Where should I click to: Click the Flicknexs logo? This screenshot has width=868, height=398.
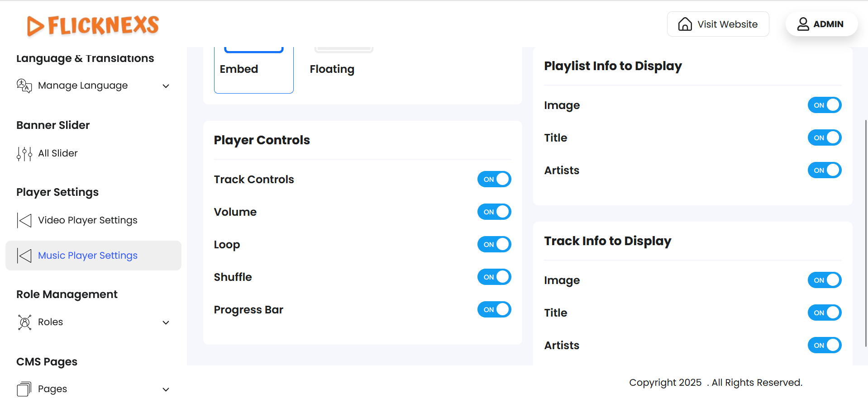click(93, 25)
